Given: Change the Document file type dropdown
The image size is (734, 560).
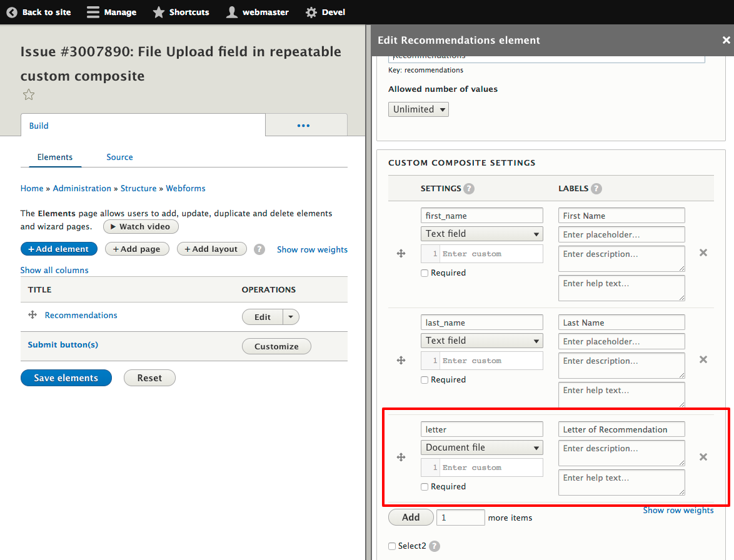Looking at the screenshot, I should (x=481, y=447).
